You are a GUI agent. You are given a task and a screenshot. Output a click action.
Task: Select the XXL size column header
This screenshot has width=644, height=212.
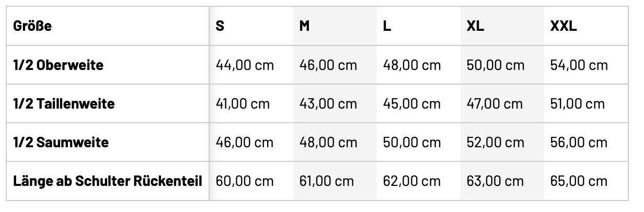[563, 27]
